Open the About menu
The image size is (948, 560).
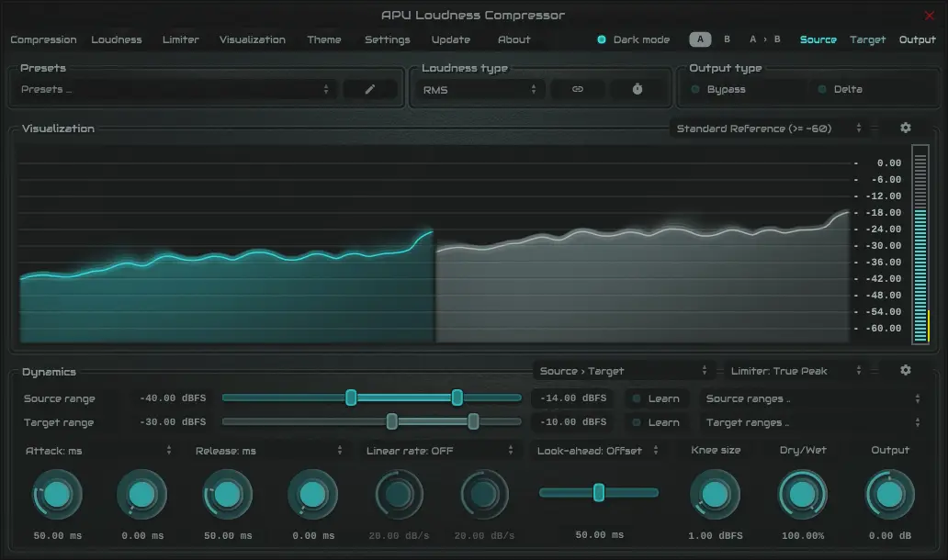[513, 39]
